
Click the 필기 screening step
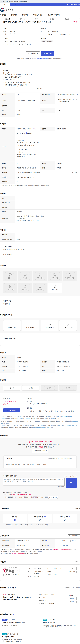(49, 388)
